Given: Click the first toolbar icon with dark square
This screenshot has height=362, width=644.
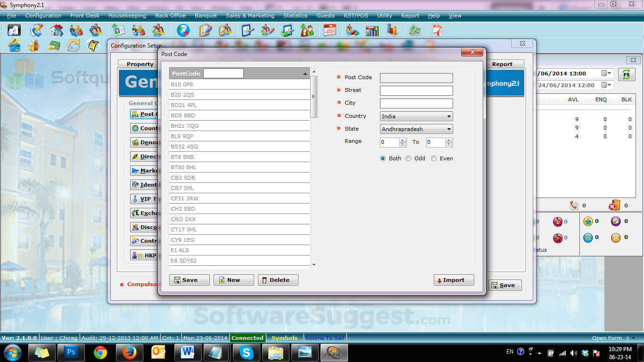Looking at the screenshot, I should (14, 31).
